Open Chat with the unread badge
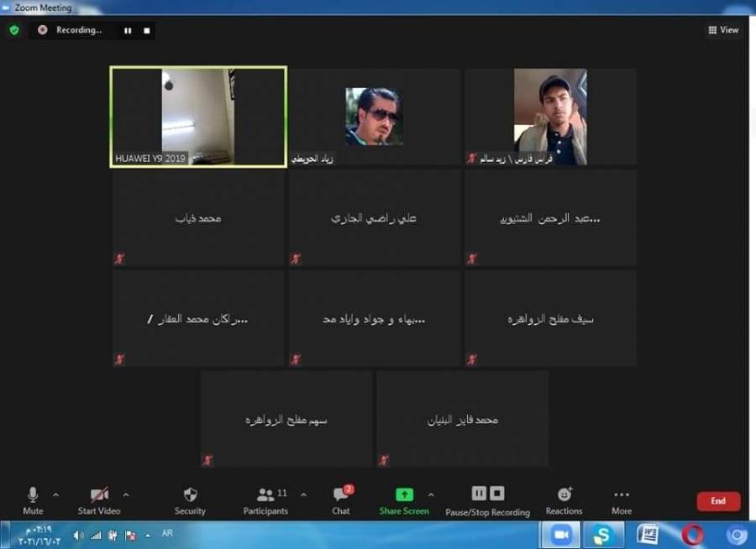 pos(340,494)
